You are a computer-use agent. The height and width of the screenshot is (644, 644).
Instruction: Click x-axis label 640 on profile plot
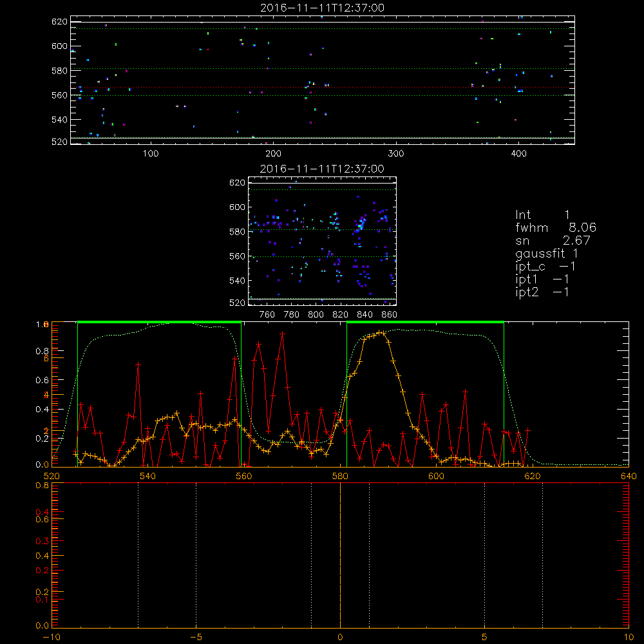click(x=629, y=476)
